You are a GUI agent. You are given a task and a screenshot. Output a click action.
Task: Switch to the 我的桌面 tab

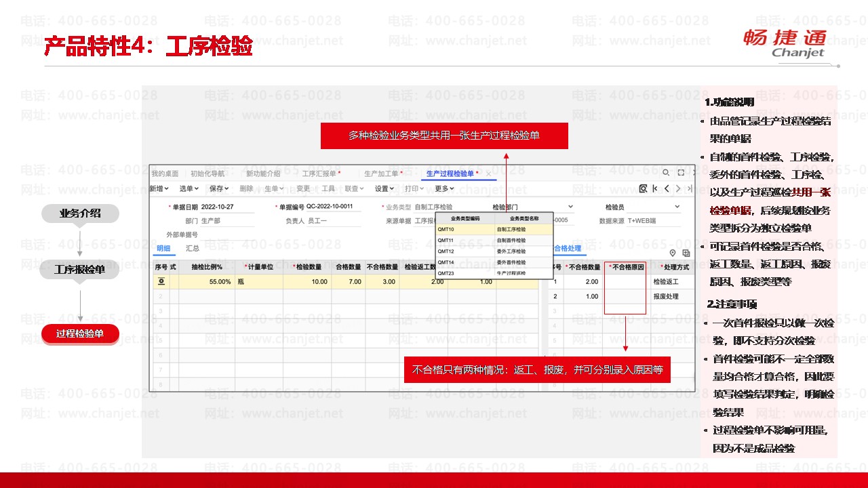coord(165,174)
